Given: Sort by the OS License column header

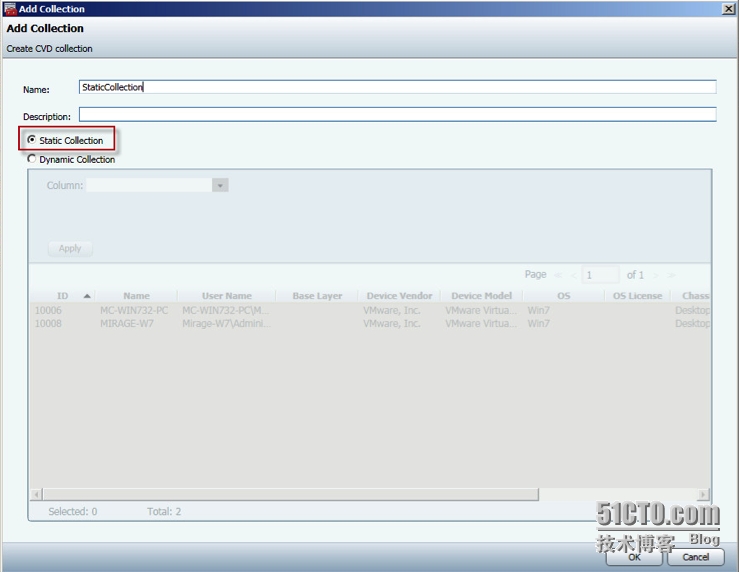Looking at the screenshot, I should [637, 296].
